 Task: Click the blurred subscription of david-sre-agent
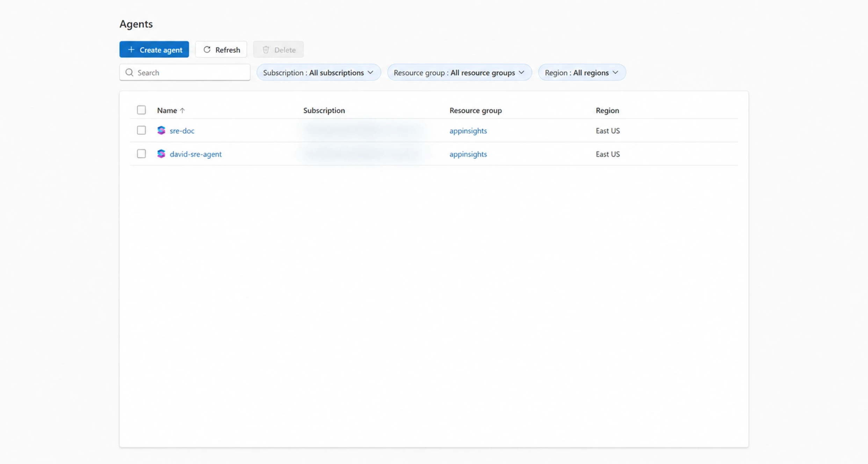coord(363,154)
